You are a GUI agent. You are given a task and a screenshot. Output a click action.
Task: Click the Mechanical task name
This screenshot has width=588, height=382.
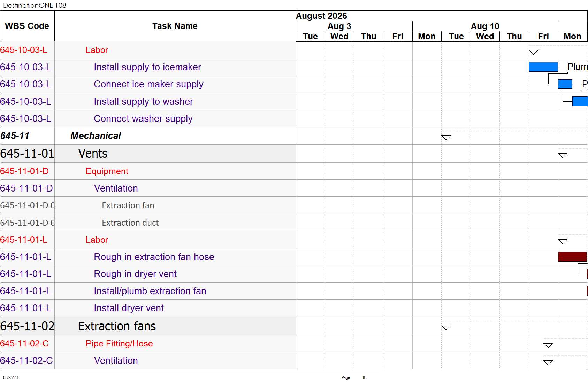point(96,136)
